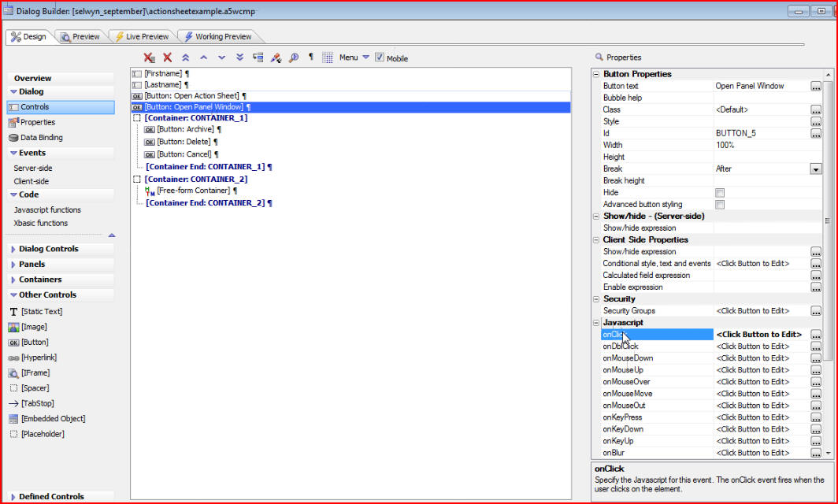Click the Button control OK icon in Other Controls
This screenshot has height=504, width=838.
(x=14, y=343)
